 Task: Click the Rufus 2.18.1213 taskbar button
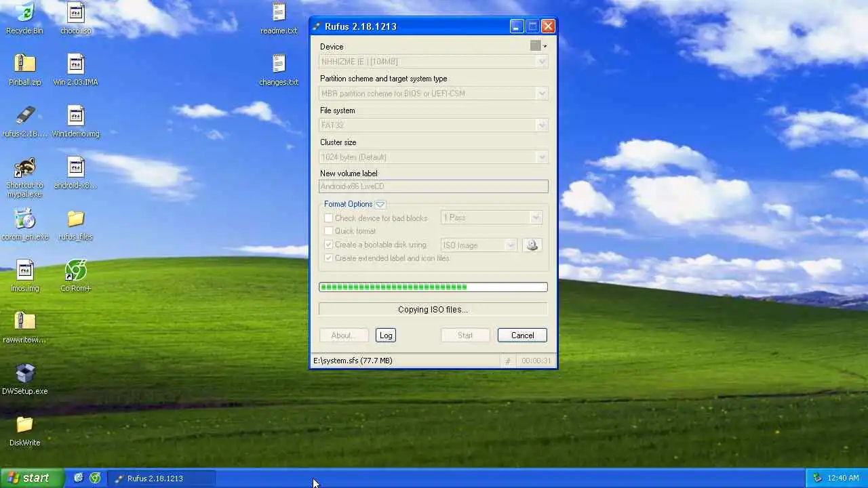point(161,478)
